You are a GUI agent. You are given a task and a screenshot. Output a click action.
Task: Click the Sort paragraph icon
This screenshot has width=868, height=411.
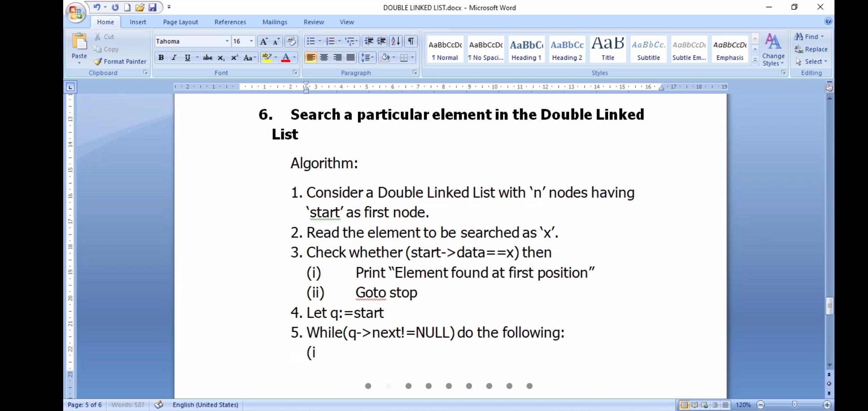point(396,41)
